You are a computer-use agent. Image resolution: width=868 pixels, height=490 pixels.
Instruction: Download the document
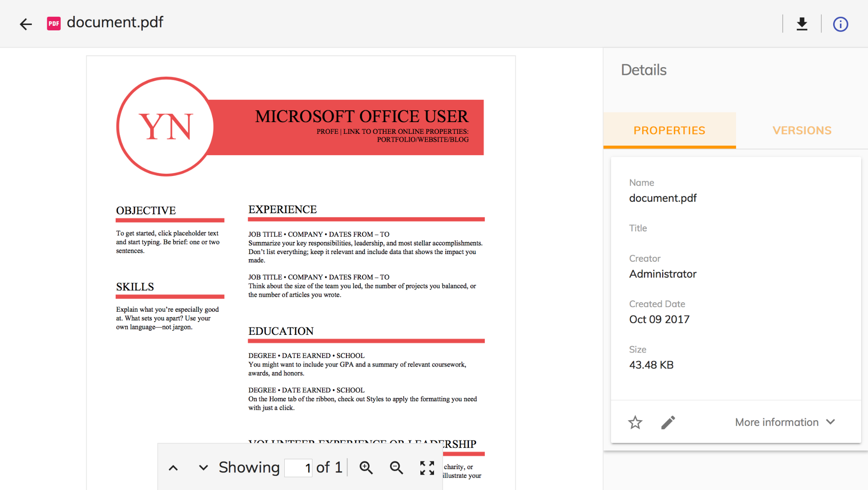point(802,24)
